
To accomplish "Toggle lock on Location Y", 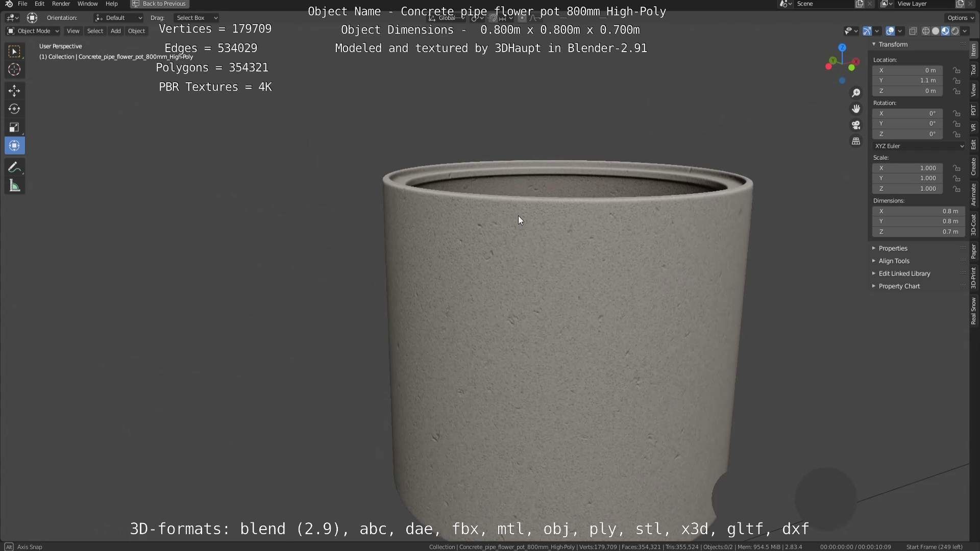I will coord(957,81).
